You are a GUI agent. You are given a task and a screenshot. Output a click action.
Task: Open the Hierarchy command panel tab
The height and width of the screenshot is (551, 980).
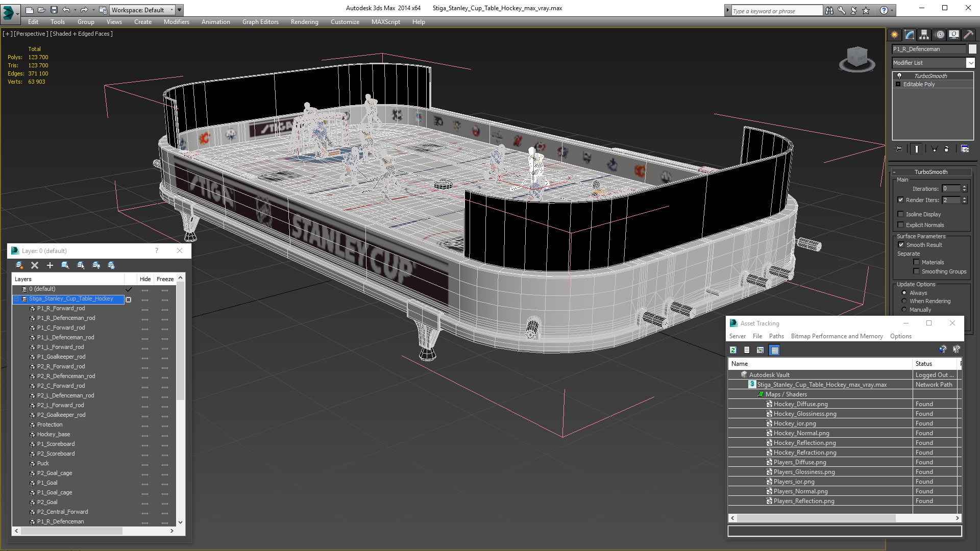point(924,35)
